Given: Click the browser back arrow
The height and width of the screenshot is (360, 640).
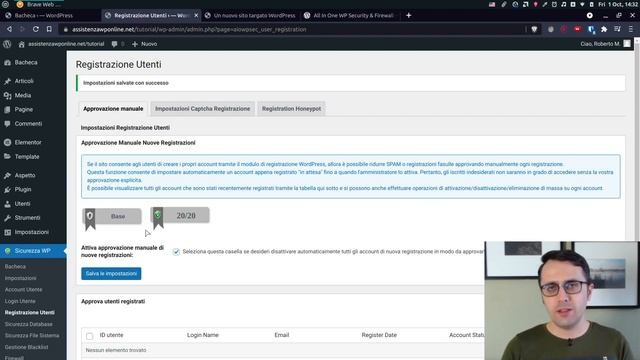Looking at the screenshot, I should coord(9,29).
